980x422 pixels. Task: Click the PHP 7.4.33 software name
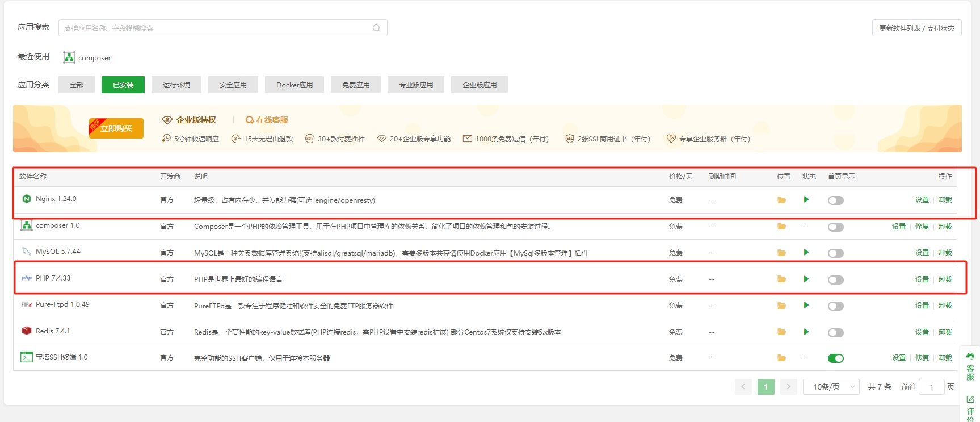click(53, 278)
